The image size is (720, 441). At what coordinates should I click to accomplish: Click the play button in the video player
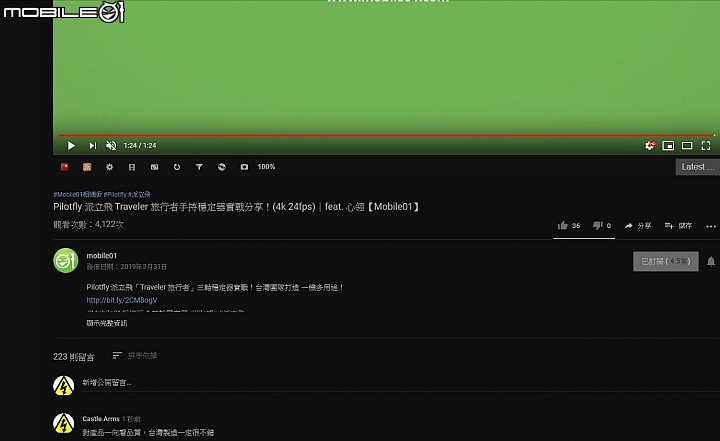pyautogui.click(x=71, y=146)
